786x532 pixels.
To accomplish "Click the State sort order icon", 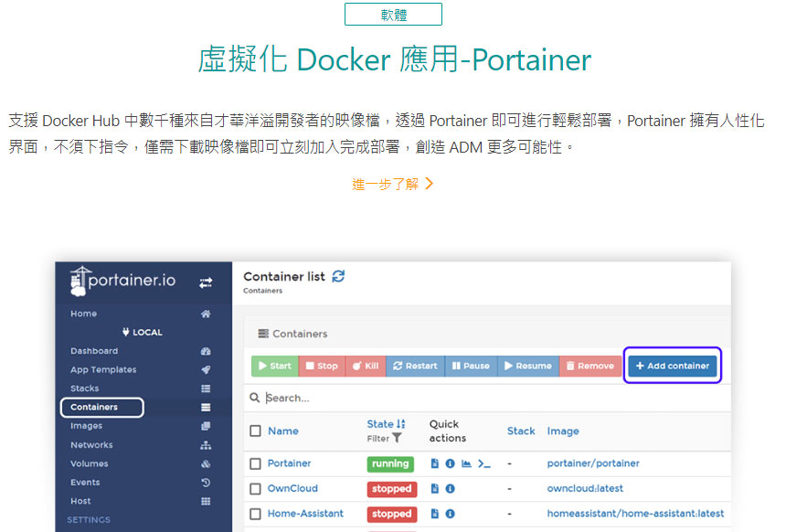I will 400,424.
